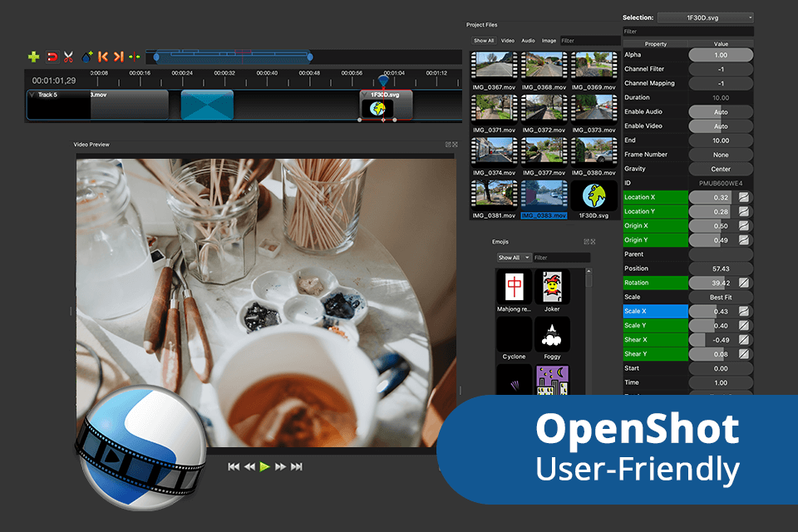798x532 pixels.
Task: Click the Rewind playback button
Action: click(249, 466)
